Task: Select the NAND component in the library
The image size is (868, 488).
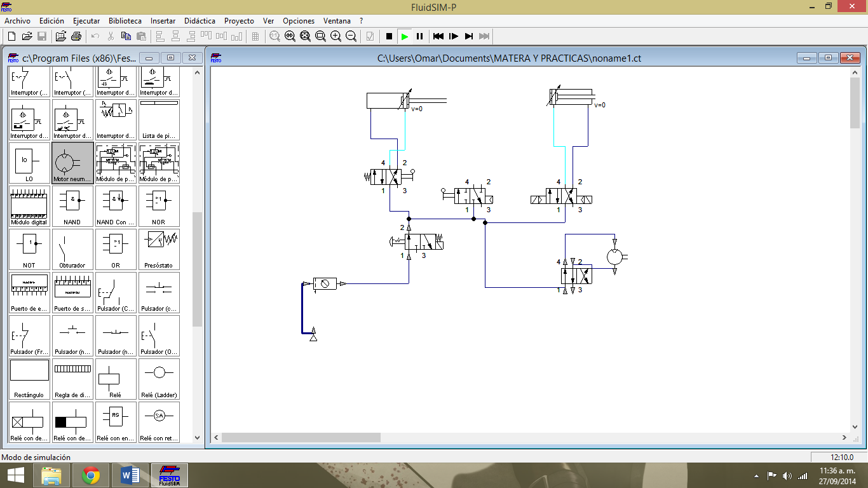Action: [x=72, y=206]
